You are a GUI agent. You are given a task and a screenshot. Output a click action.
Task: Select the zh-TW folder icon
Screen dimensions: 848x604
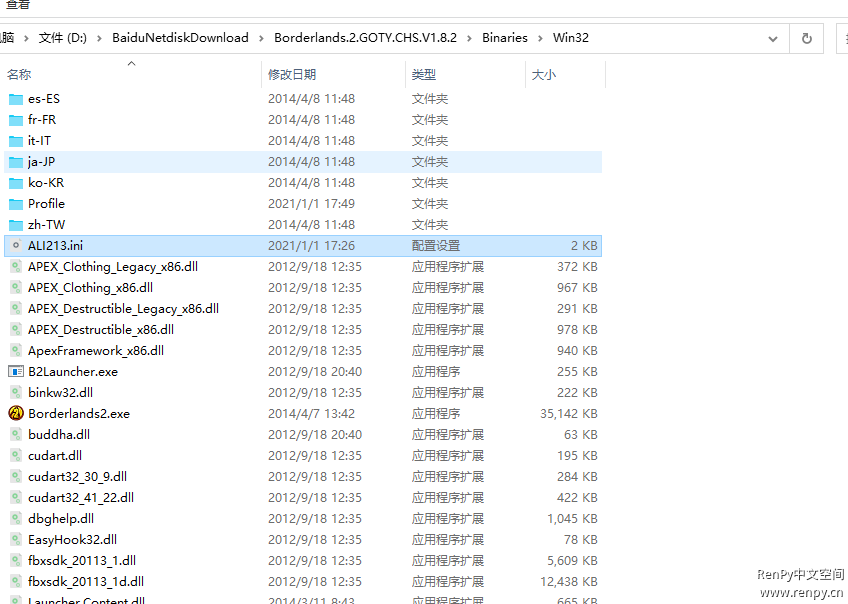pos(16,225)
